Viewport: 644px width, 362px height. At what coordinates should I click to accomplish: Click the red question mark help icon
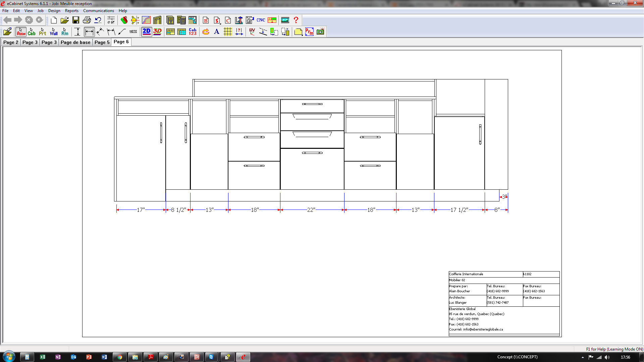coord(296,20)
